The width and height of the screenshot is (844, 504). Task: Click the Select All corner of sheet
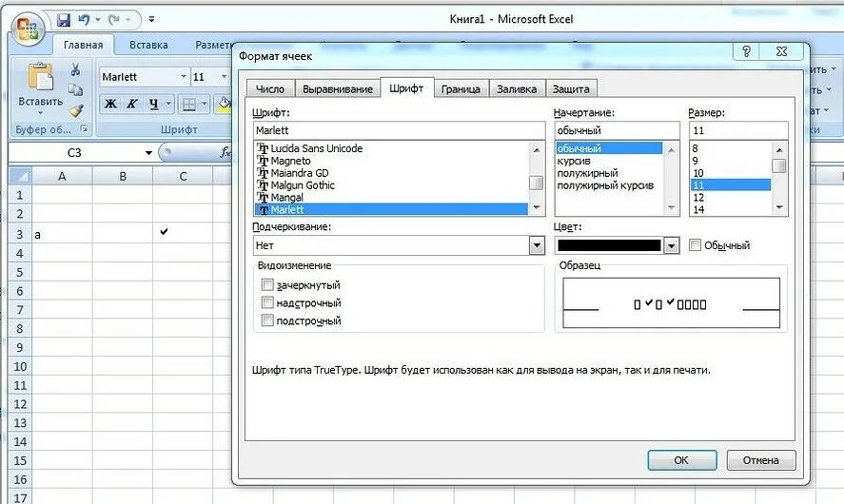point(20,176)
